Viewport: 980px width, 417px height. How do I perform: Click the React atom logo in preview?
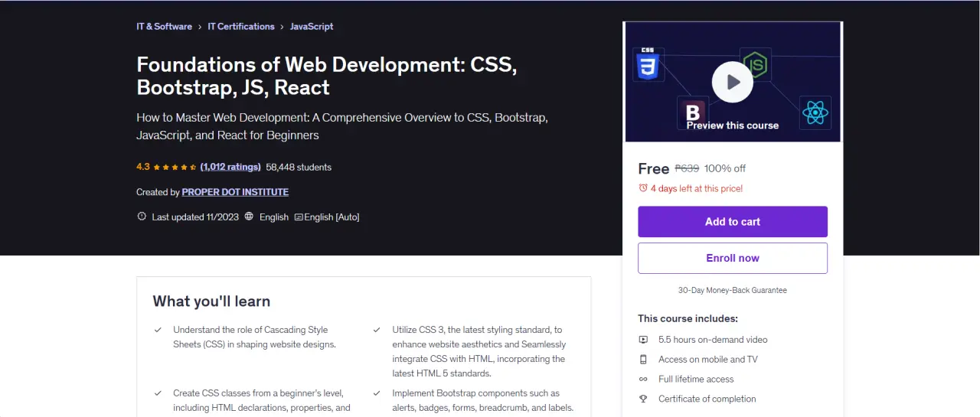(x=815, y=112)
